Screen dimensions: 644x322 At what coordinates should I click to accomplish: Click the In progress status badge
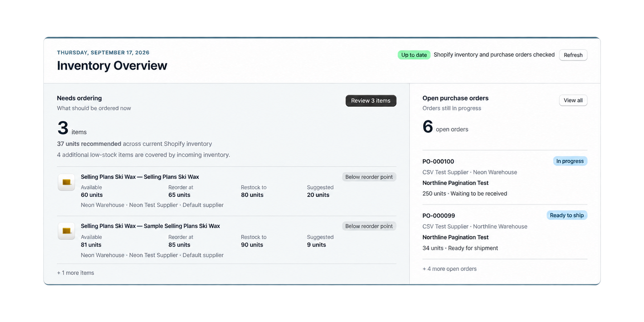(x=570, y=161)
